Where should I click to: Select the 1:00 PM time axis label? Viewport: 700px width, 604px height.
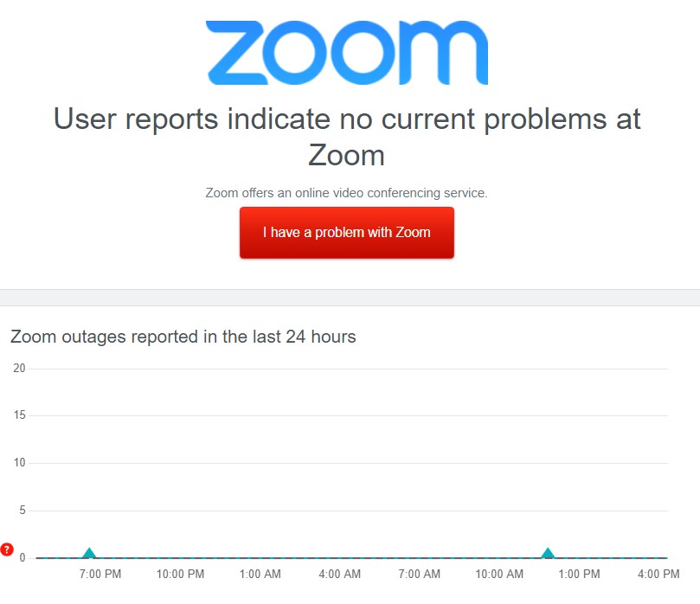pyautogui.click(x=579, y=574)
